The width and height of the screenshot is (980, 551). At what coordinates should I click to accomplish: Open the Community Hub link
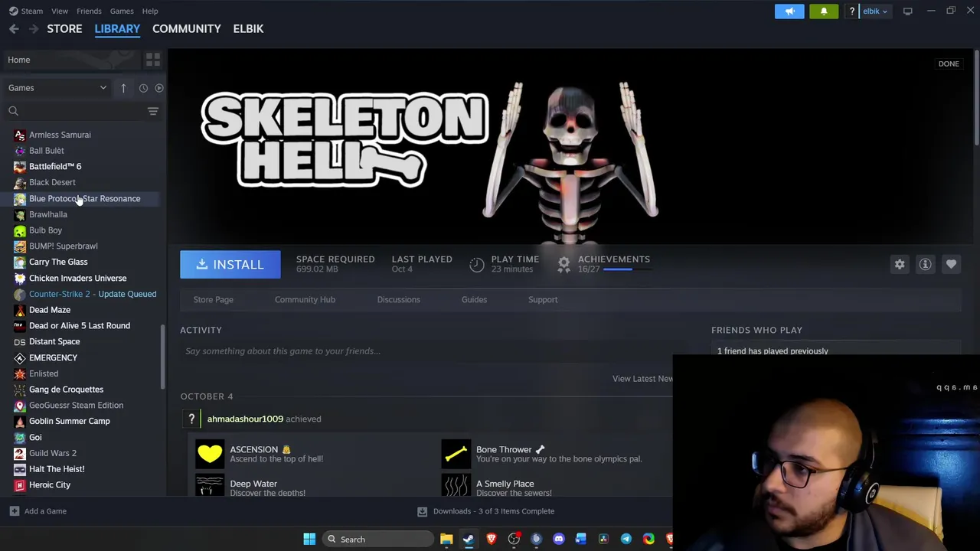305,299
